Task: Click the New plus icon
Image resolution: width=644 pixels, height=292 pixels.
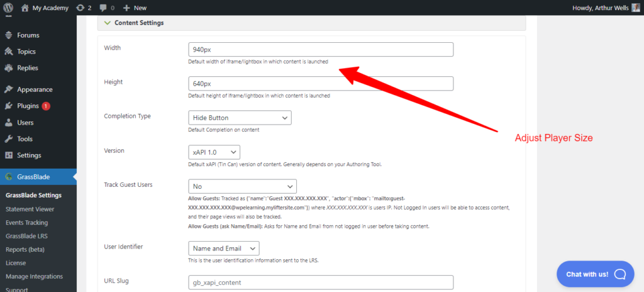Action: (x=126, y=8)
